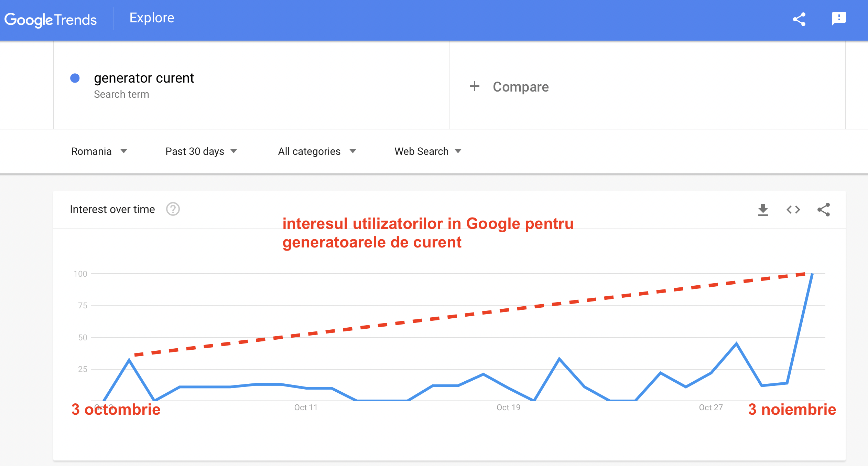Select the Oct 19 label on the axis
868x466 pixels.
pos(508,407)
